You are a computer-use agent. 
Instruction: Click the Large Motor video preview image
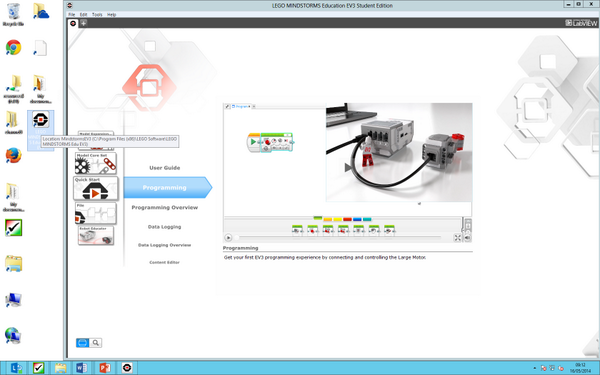[399, 152]
